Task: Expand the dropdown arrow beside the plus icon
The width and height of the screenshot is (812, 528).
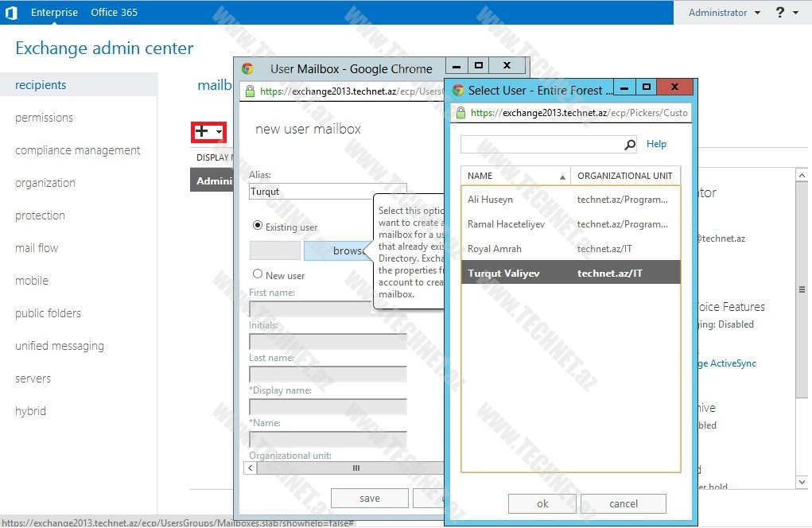Action: tap(219, 133)
